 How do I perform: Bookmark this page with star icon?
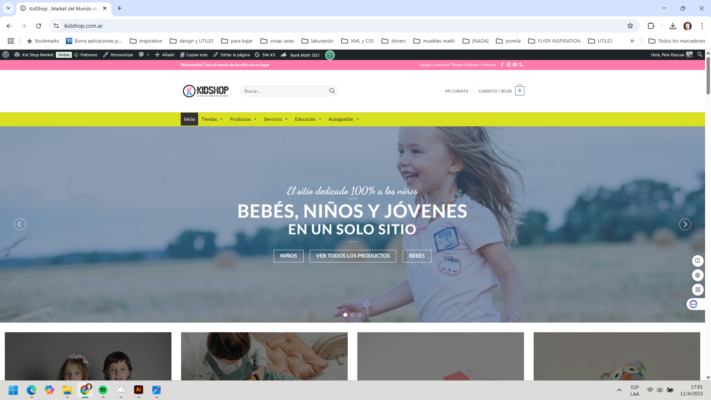[630, 26]
